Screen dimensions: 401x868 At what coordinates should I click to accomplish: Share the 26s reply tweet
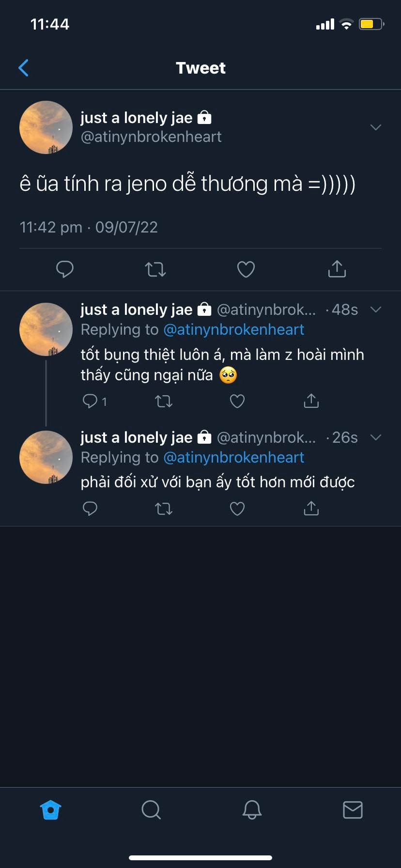coord(311,508)
